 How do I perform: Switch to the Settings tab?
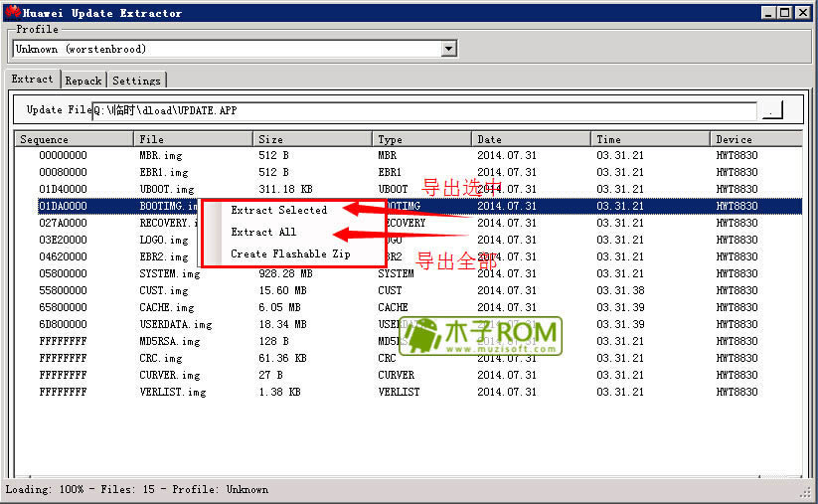point(136,81)
